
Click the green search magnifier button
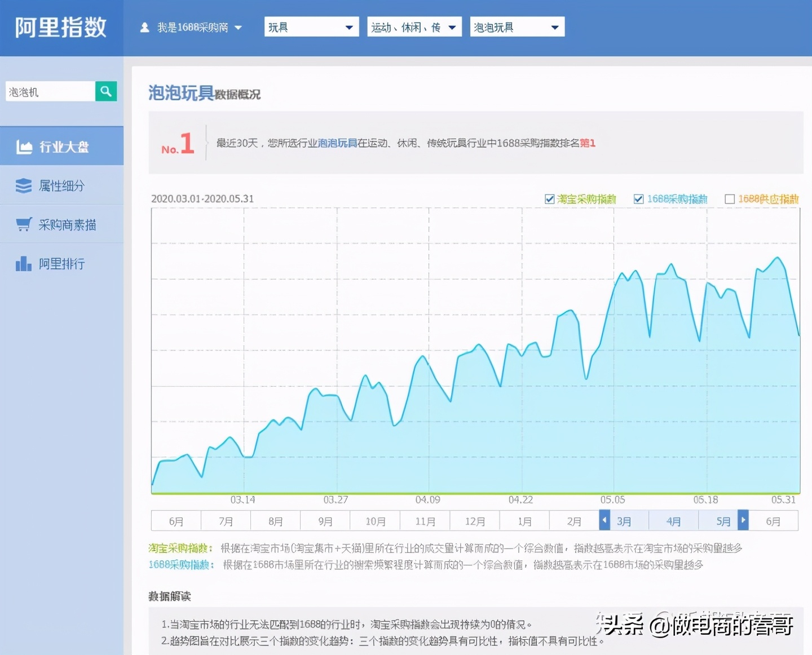pos(106,91)
